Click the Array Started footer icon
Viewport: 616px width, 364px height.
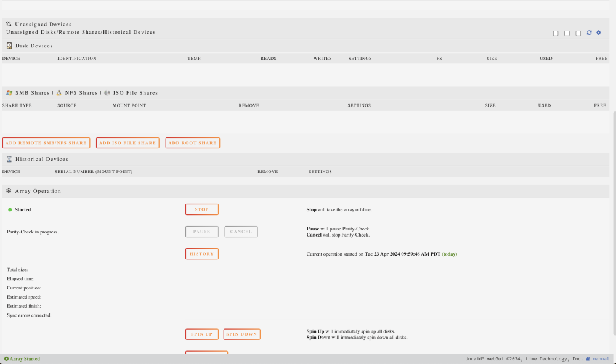click(6, 359)
